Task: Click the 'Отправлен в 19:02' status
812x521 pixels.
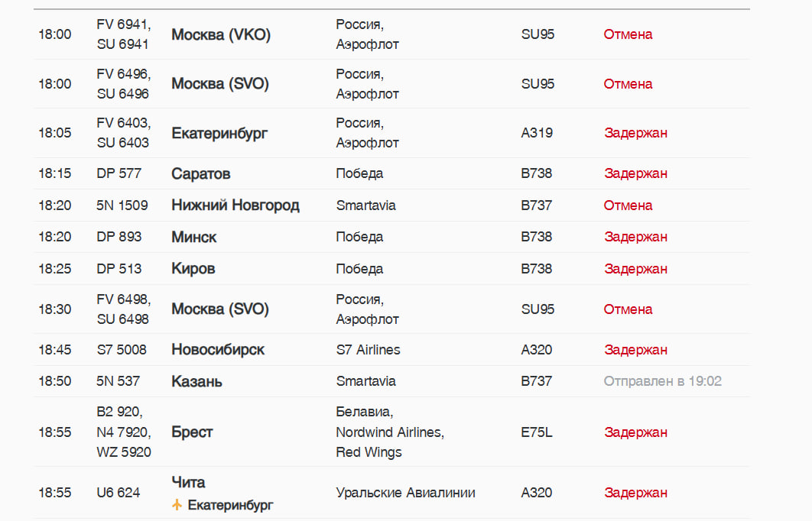Action: (663, 381)
